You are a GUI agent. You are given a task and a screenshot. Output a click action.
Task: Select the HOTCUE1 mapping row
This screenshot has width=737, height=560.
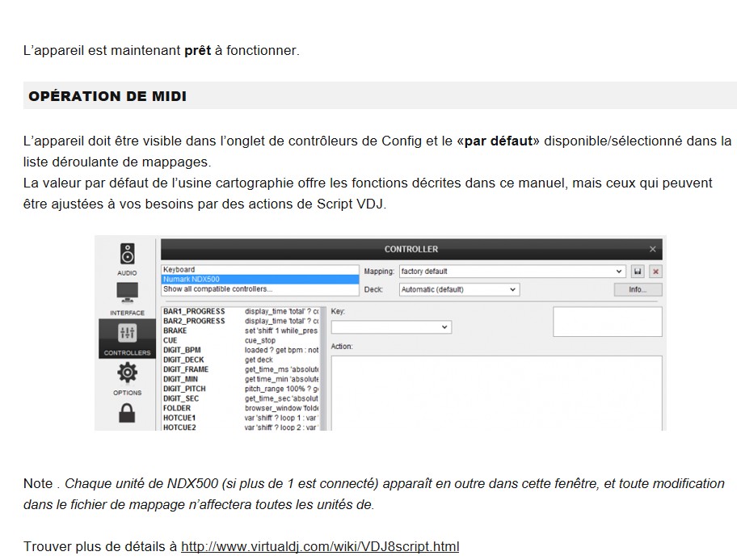[241, 418]
